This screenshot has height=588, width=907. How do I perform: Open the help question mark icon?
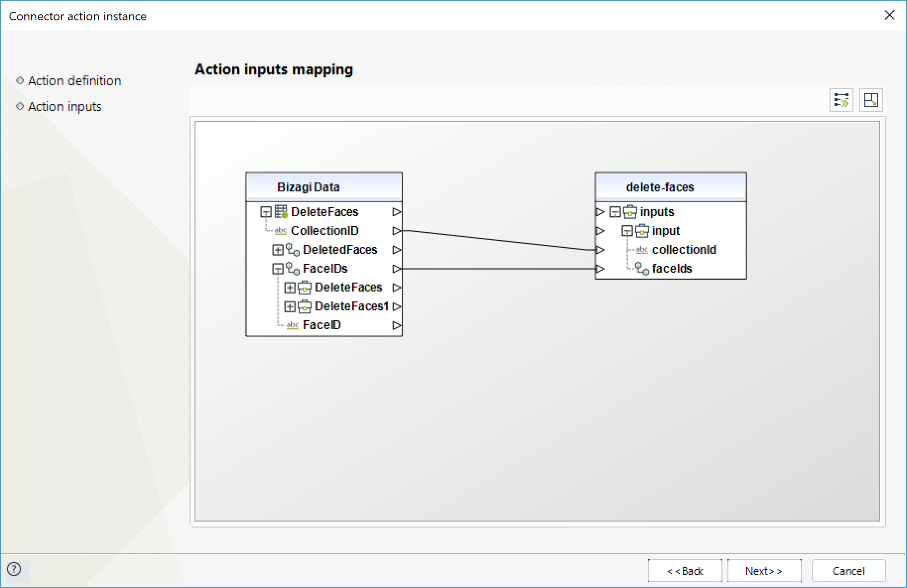[x=14, y=569]
